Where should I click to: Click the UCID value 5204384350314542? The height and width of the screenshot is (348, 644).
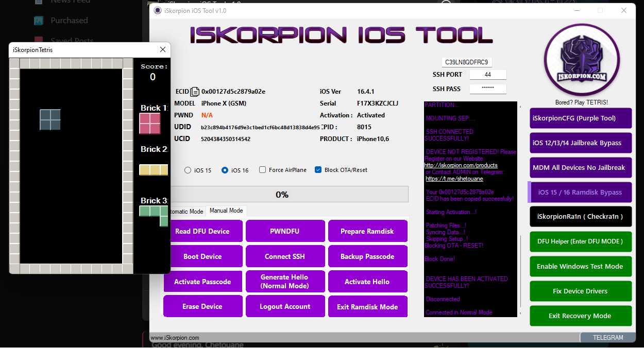pos(226,139)
